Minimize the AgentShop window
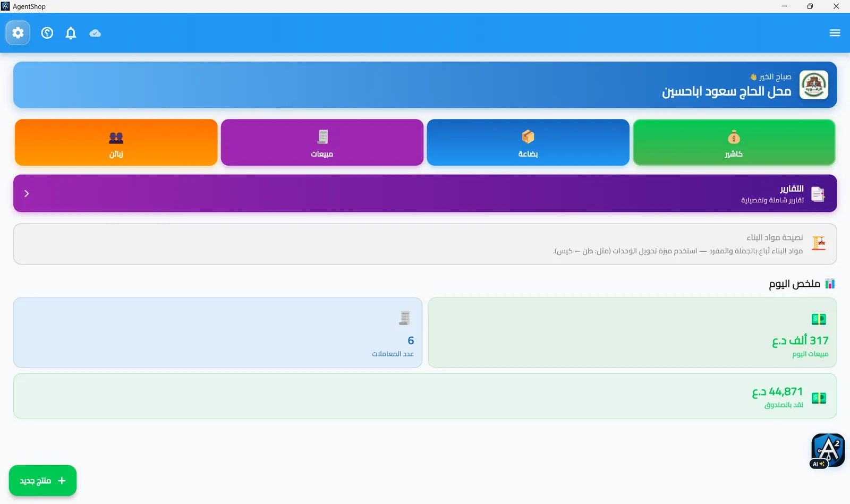The height and width of the screenshot is (504, 850). coord(784,6)
